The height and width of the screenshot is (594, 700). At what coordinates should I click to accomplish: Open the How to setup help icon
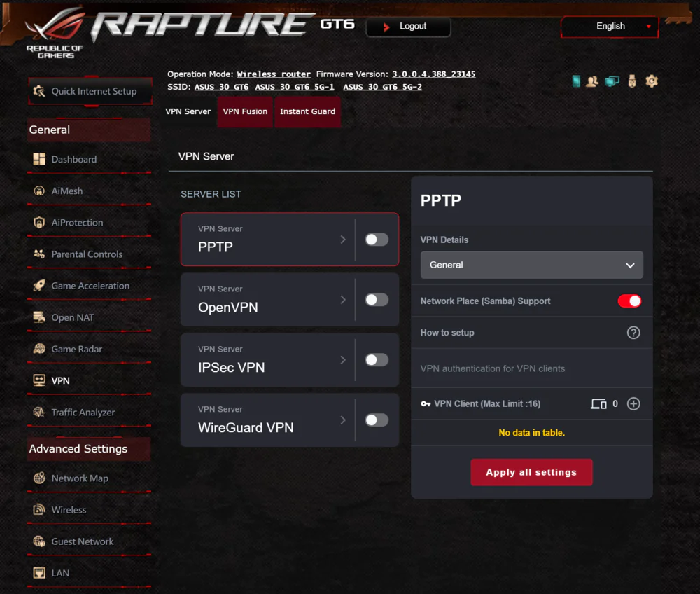[633, 333]
